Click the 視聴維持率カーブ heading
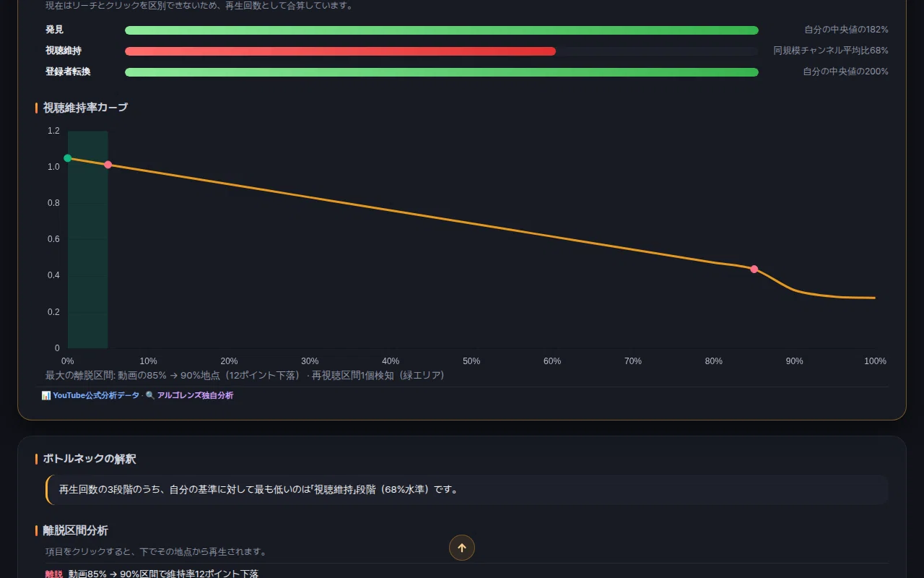 point(85,108)
